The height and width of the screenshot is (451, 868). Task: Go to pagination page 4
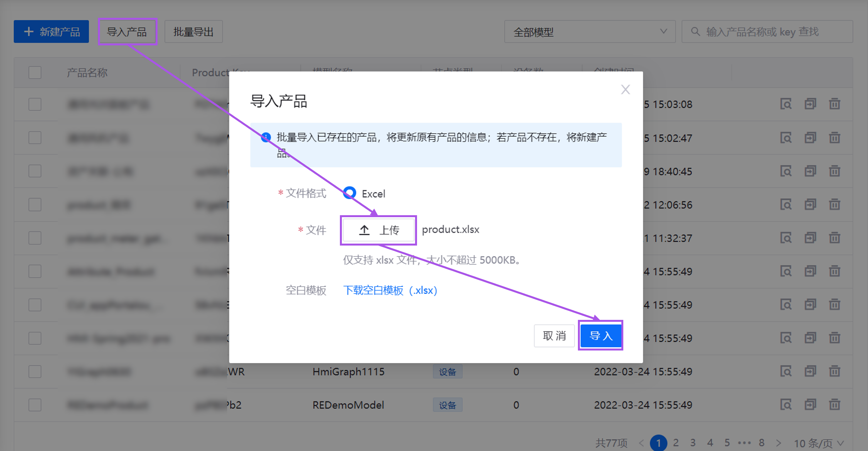[x=710, y=443]
